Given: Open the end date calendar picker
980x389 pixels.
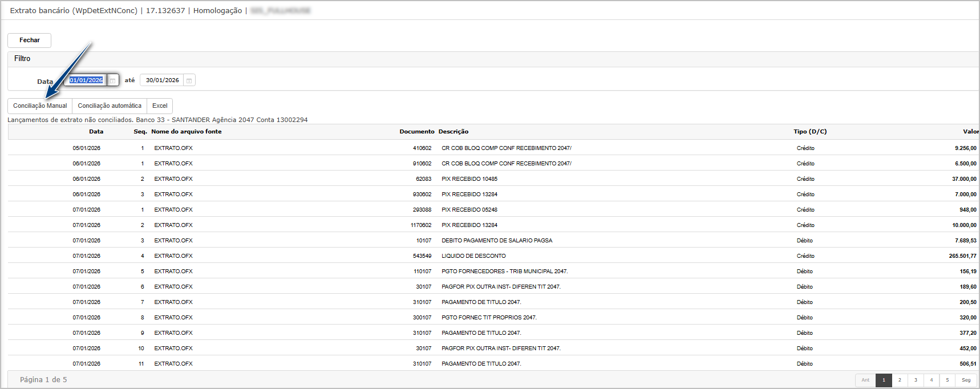Looking at the screenshot, I should [x=189, y=80].
